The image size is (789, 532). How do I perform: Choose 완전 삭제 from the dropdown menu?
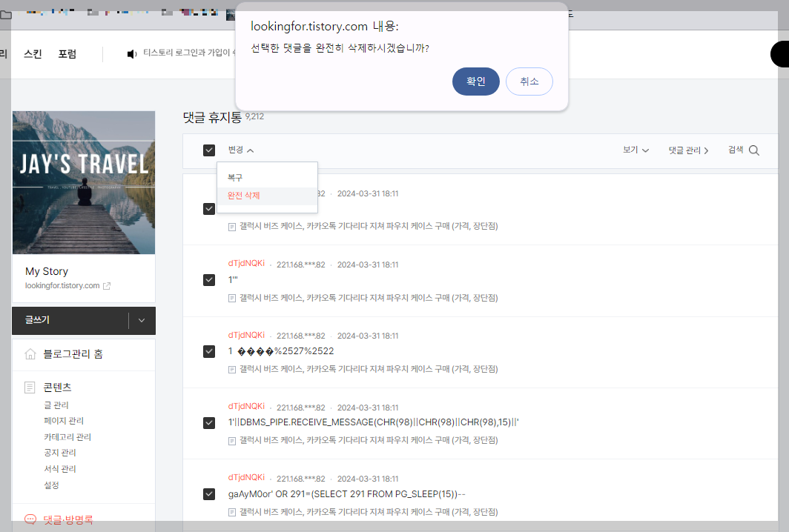point(267,196)
